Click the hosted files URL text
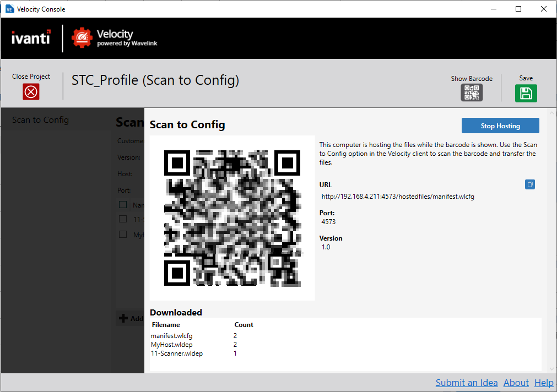557x392 pixels. click(x=397, y=197)
